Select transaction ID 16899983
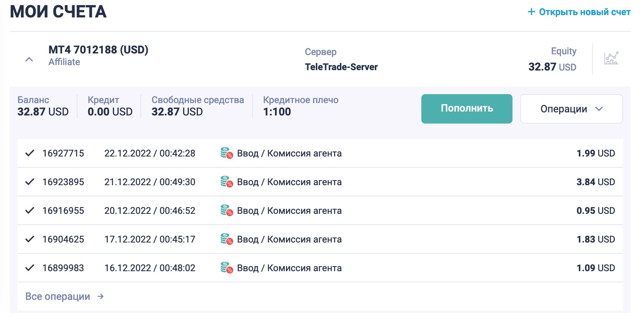Image resolution: width=644 pixels, height=313 pixels. click(x=63, y=268)
